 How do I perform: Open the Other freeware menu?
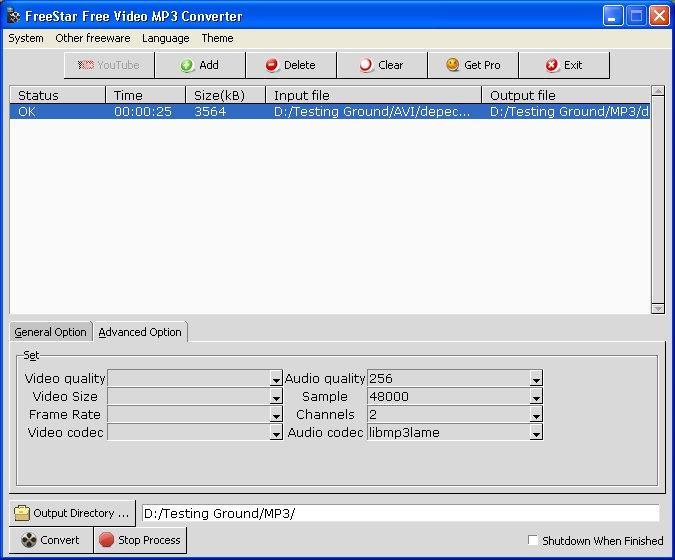coord(93,38)
